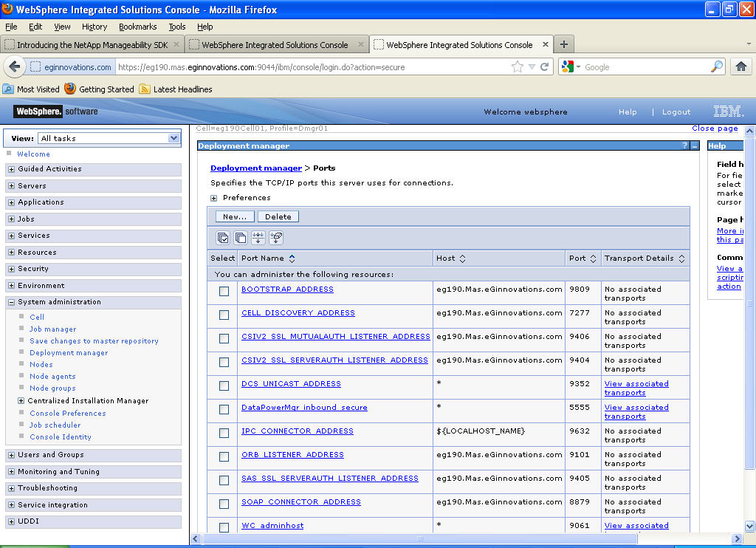Click the Clear Filter Value table icon
This screenshot has height=548, width=756.
click(x=276, y=238)
